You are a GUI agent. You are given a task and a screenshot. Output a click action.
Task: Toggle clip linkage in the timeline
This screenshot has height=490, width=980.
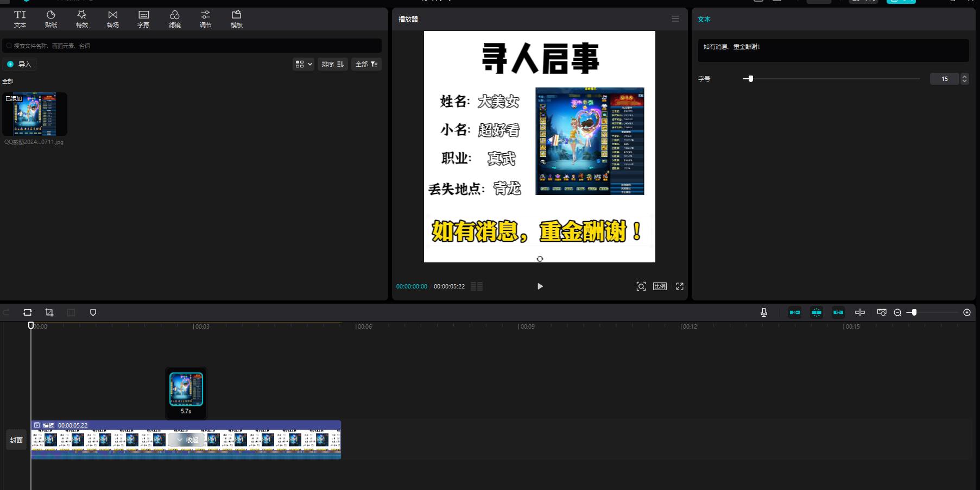coord(838,312)
